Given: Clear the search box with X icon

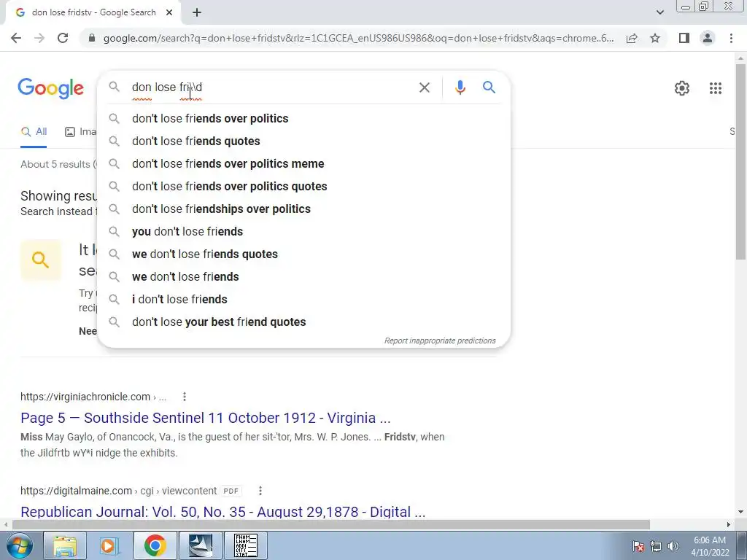Looking at the screenshot, I should (x=424, y=87).
